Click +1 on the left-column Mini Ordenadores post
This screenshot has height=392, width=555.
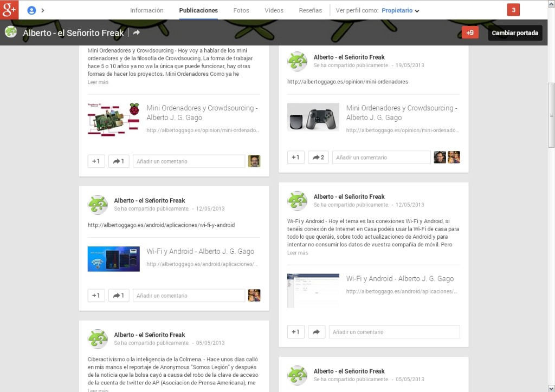[96, 161]
